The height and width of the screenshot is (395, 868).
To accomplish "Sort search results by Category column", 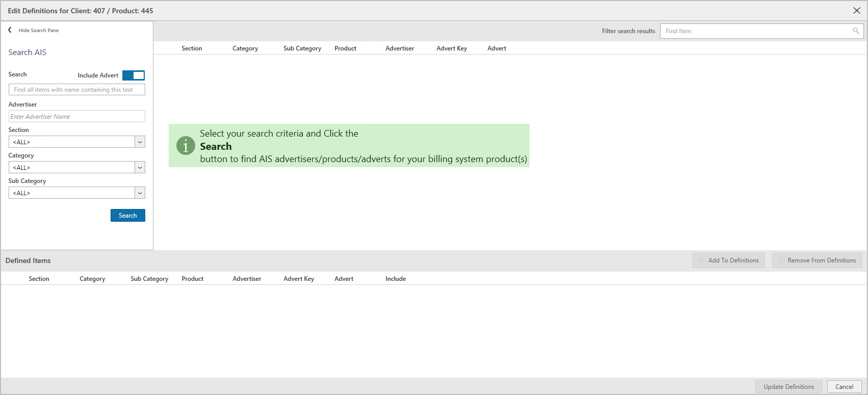I will 245,48.
